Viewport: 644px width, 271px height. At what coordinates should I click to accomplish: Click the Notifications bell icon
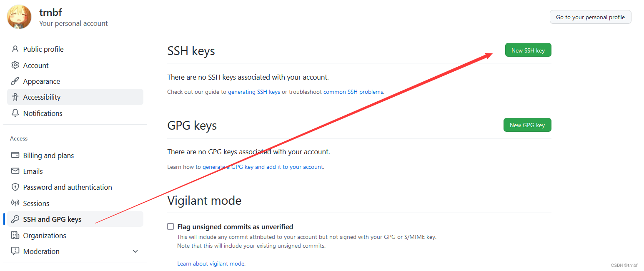point(15,113)
